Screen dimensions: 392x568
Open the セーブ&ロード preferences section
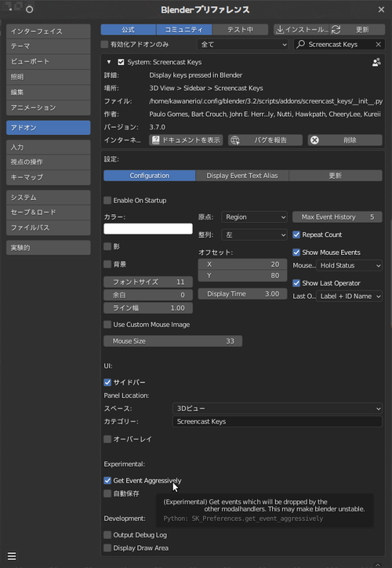[x=49, y=213]
